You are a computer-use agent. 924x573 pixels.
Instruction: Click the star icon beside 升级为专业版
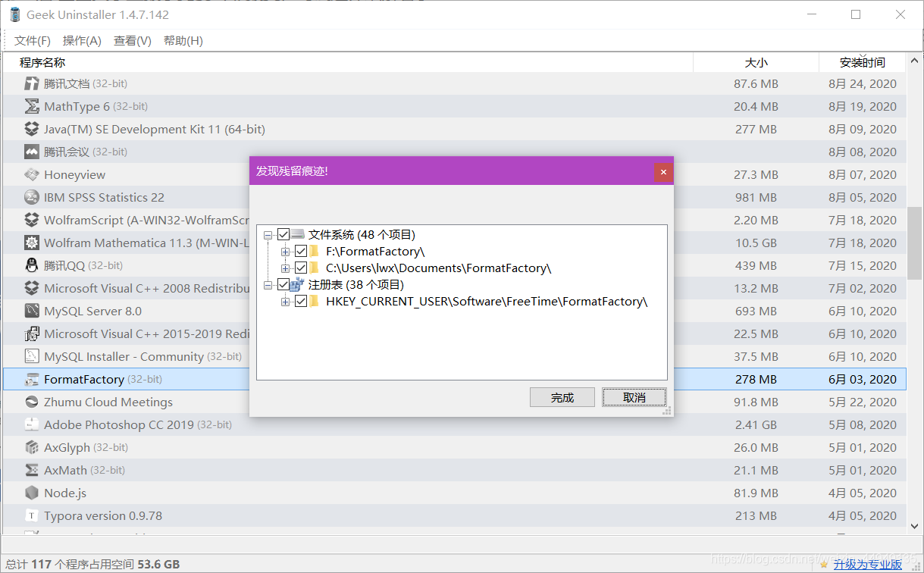click(x=824, y=564)
